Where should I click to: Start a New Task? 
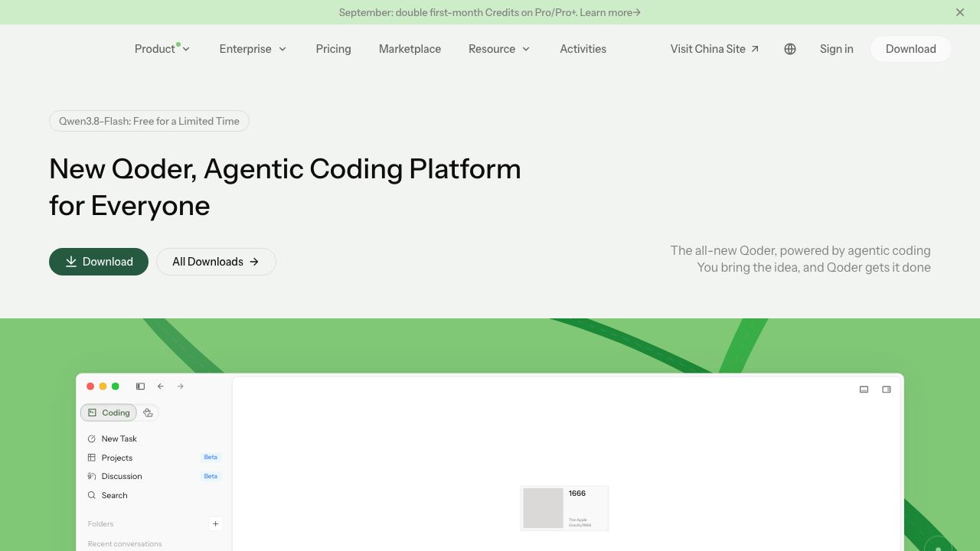113,439
